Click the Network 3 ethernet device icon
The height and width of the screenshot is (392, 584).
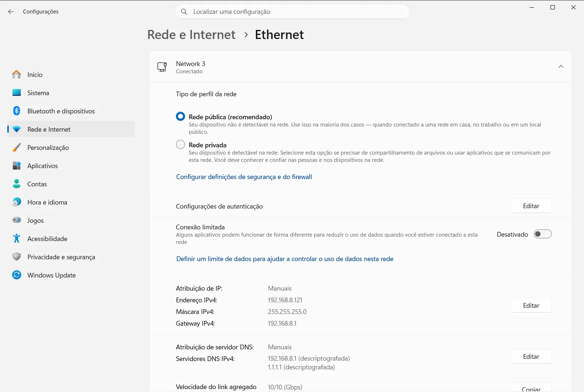click(x=162, y=67)
